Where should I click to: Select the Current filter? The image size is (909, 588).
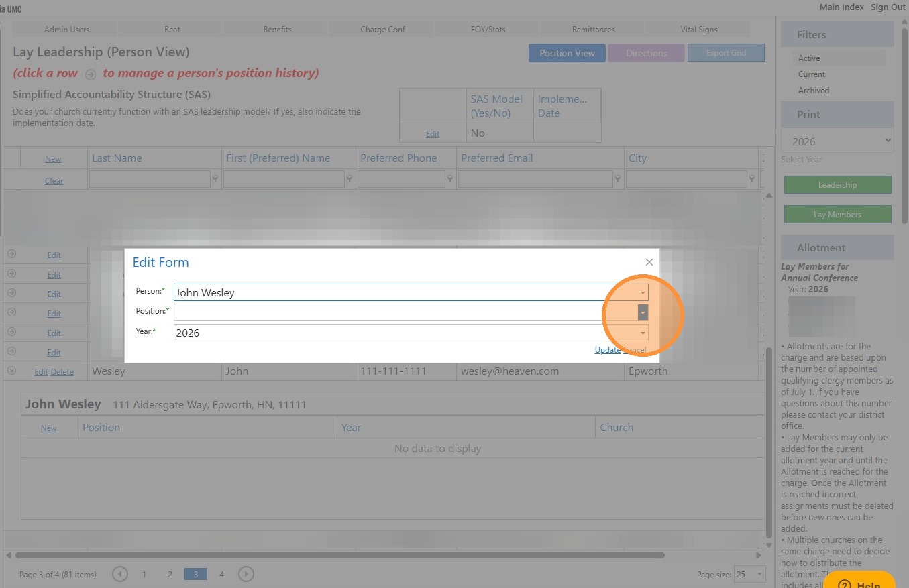pyautogui.click(x=812, y=74)
